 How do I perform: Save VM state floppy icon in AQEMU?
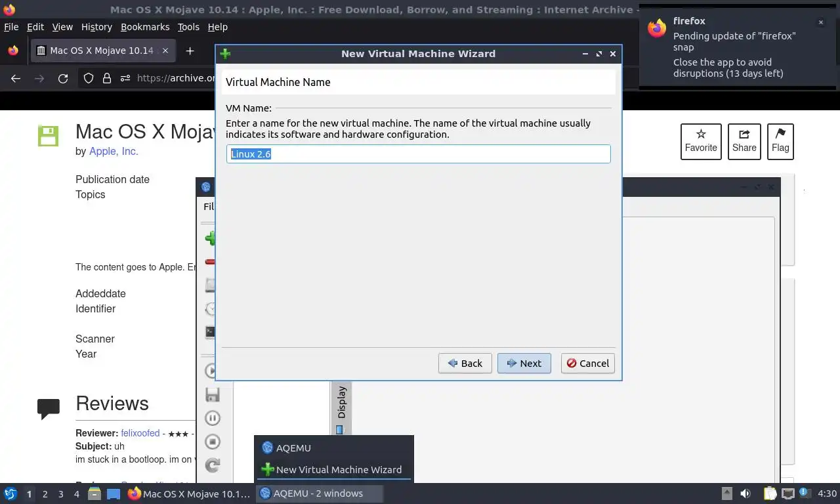coord(212,394)
